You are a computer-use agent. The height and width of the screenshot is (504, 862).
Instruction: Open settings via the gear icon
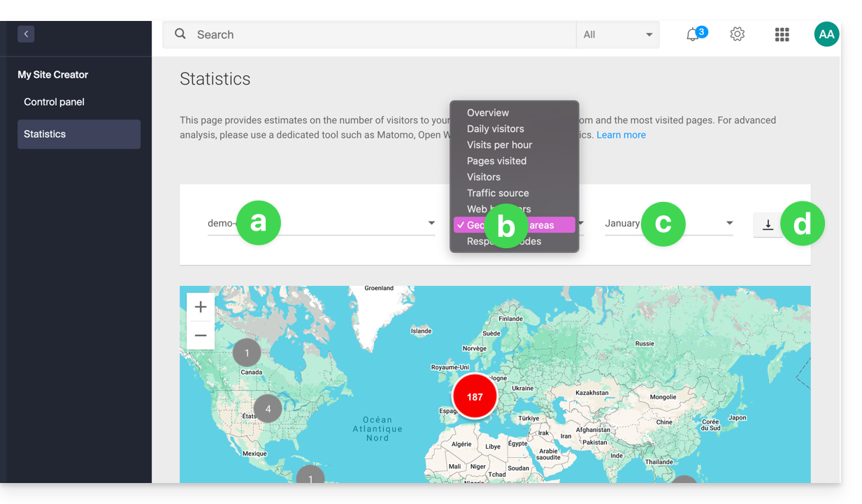coord(737,34)
